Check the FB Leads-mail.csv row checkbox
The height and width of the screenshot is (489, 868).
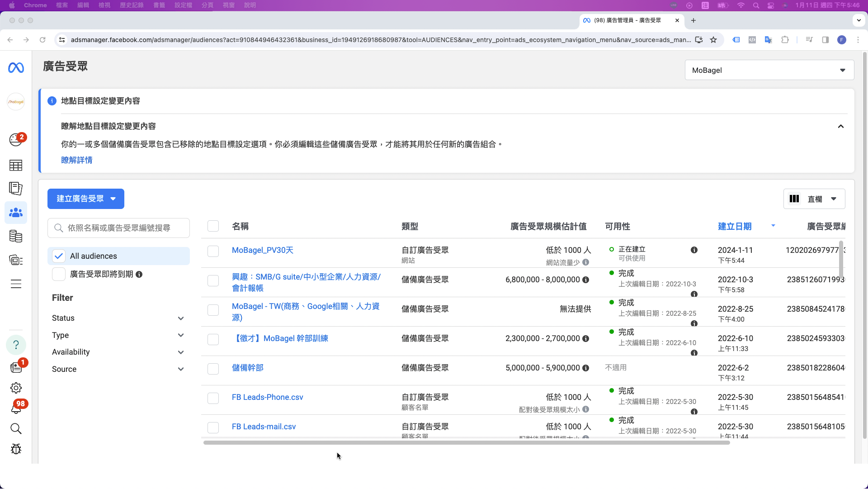click(213, 427)
